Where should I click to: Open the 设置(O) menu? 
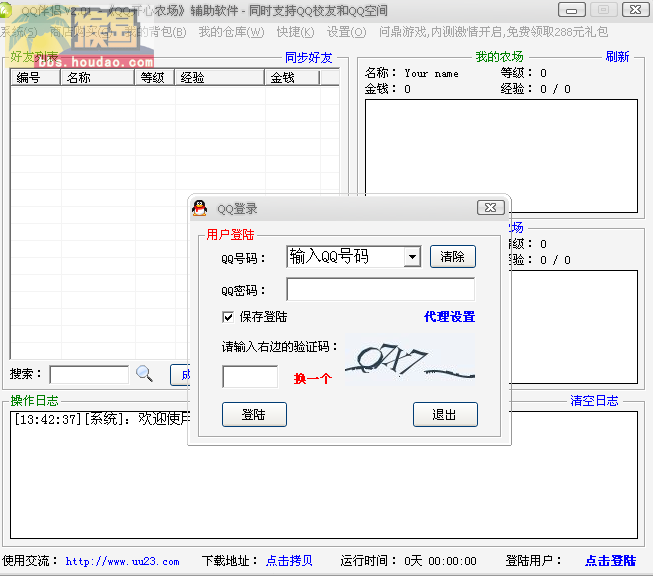(x=346, y=32)
